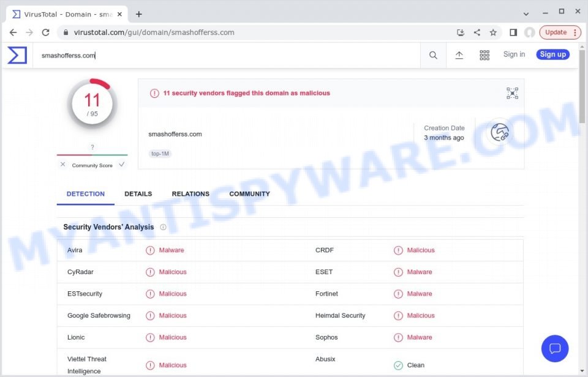Open the chat bubble button

coord(555,348)
